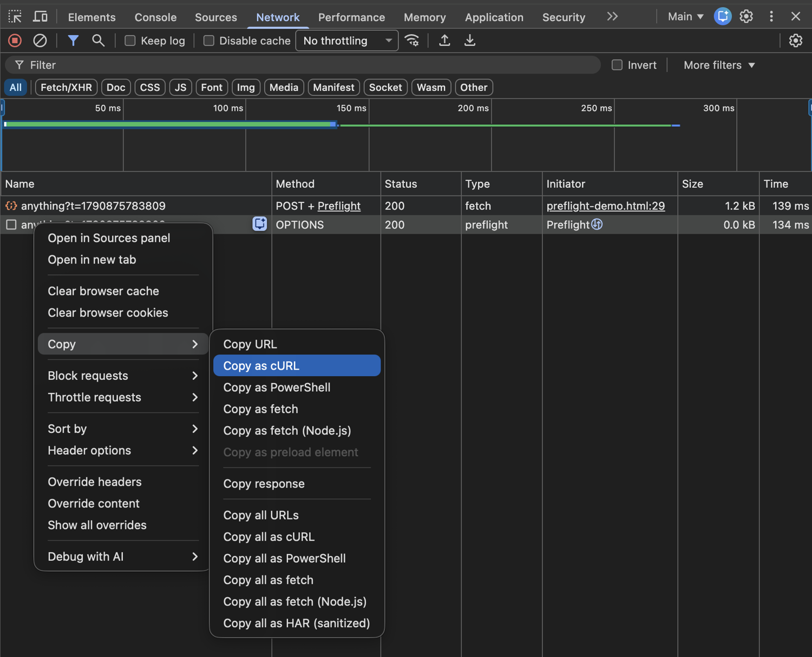Choose Copy all as HAR (sanitized)
This screenshot has height=657, width=812.
click(297, 623)
